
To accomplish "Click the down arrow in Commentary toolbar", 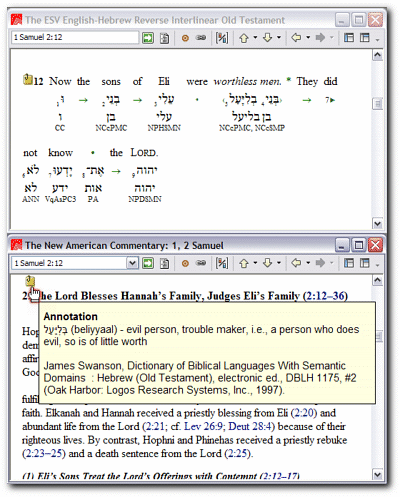I will click(x=268, y=263).
